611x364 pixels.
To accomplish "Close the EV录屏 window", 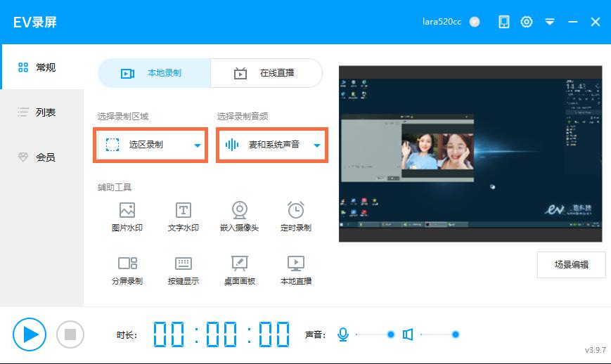I will pyautogui.click(x=596, y=22).
